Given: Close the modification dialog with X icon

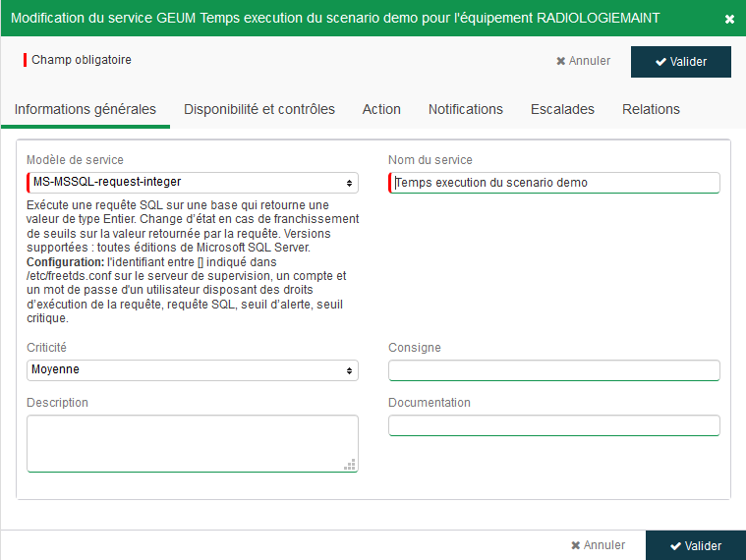Looking at the screenshot, I should 729,19.
